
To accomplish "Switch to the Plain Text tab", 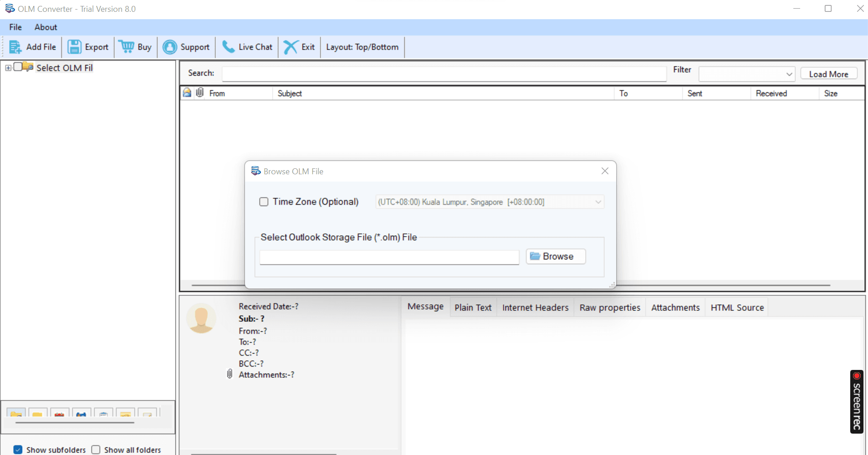I will click(x=473, y=308).
